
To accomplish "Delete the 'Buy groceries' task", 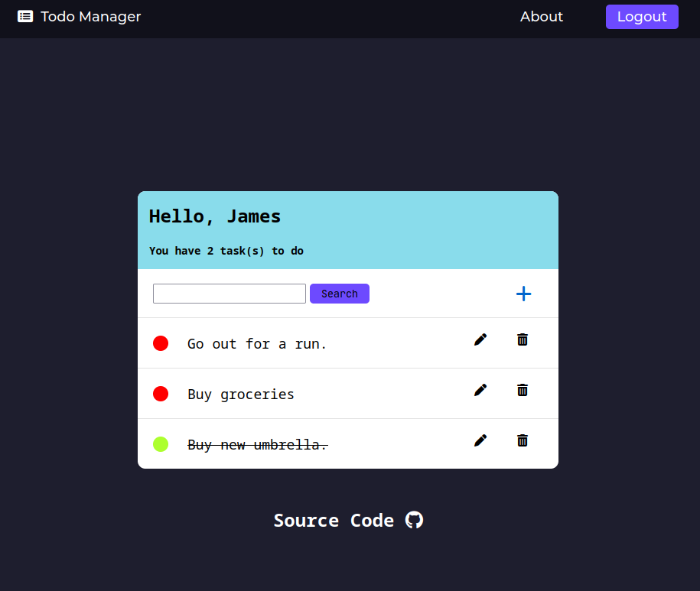I will (x=522, y=390).
